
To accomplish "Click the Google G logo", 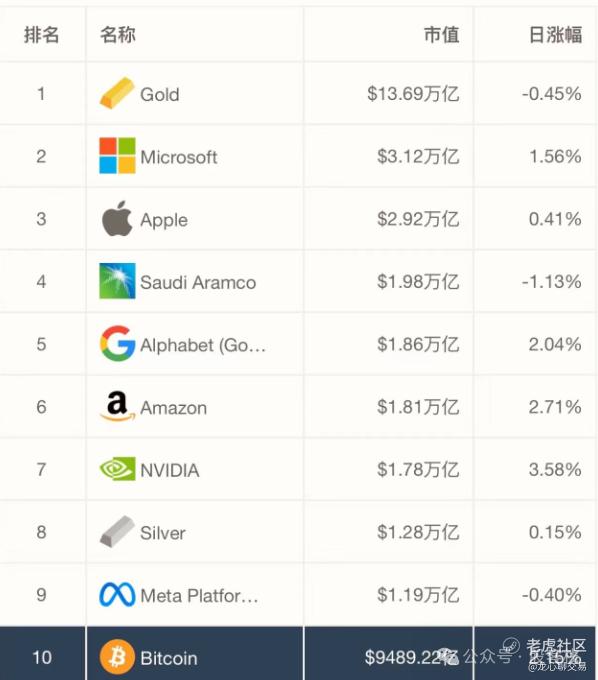I will pyautogui.click(x=117, y=343).
